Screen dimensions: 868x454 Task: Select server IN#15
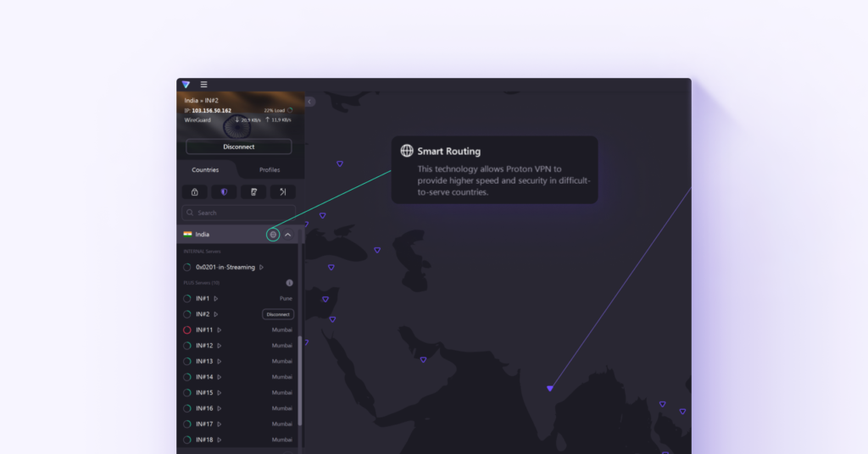[x=204, y=393]
